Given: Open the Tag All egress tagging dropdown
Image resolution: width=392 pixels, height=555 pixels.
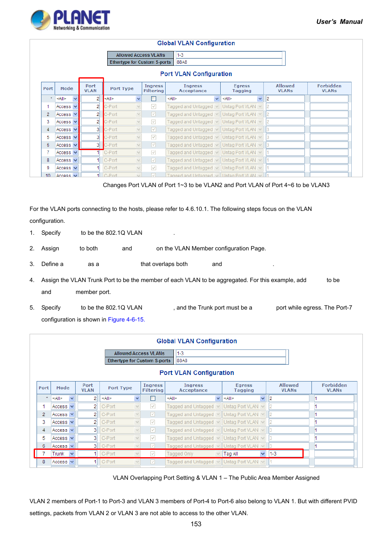Looking at the screenshot, I should click(x=244, y=454).
